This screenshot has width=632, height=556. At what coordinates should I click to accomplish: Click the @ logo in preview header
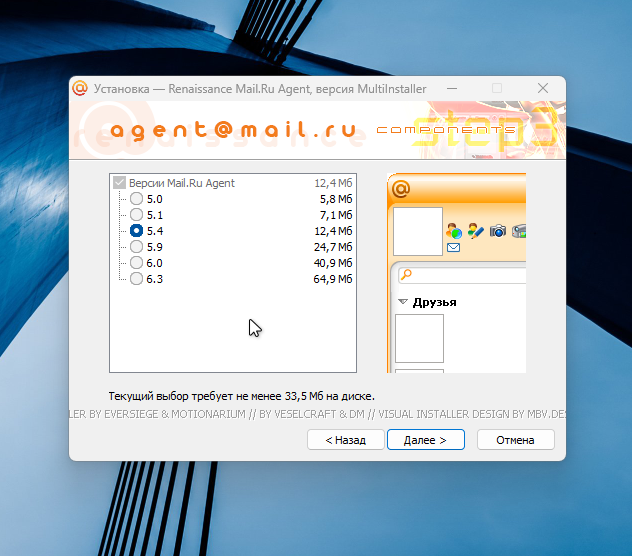[401, 189]
